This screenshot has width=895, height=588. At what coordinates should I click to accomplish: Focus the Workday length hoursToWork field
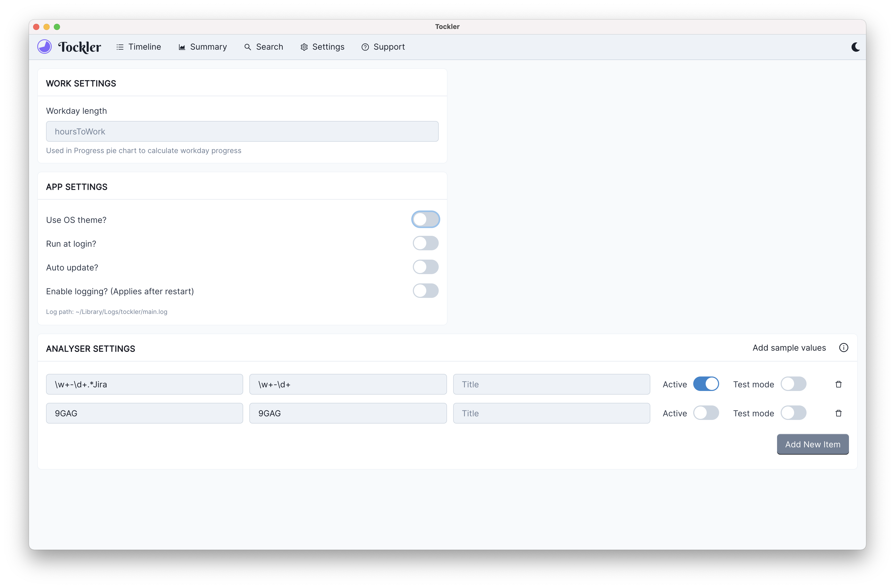[x=242, y=132]
